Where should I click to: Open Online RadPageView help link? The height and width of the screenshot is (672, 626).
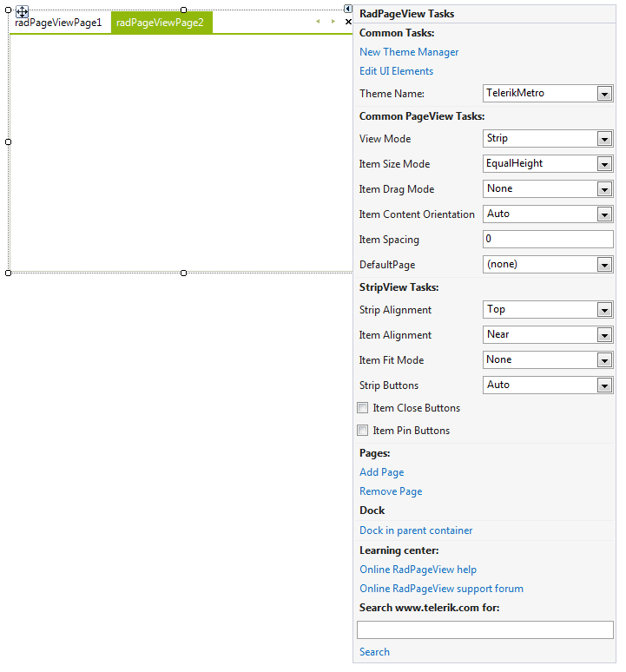tap(418, 570)
